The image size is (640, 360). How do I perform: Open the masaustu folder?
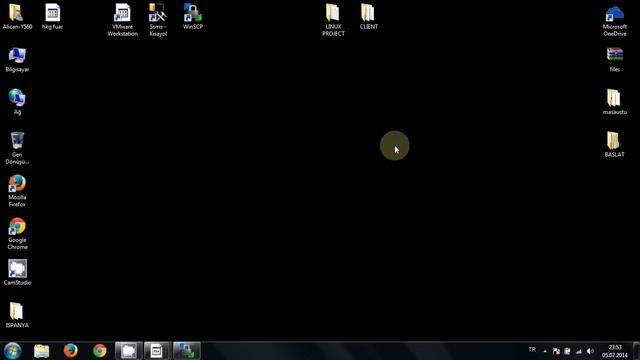point(615,102)
